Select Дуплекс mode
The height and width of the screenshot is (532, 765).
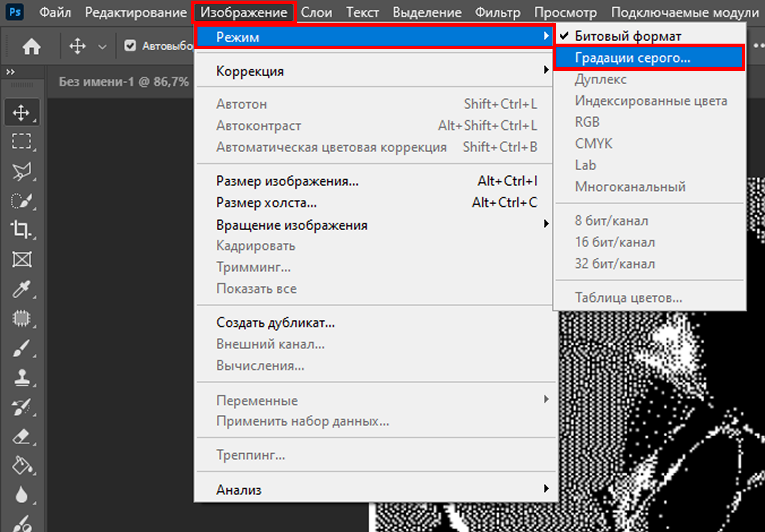649,79
